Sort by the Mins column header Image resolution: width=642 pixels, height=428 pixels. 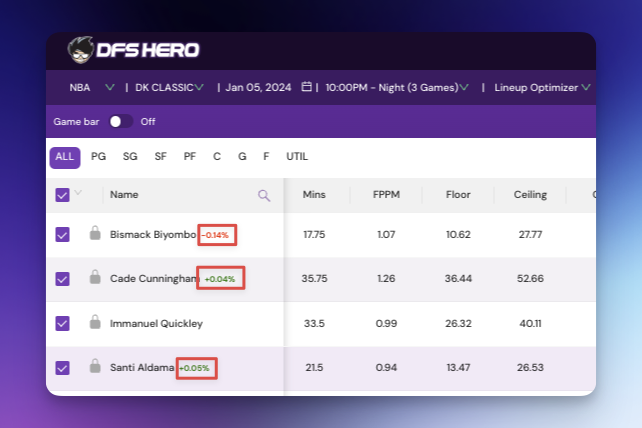pos(314,195)
